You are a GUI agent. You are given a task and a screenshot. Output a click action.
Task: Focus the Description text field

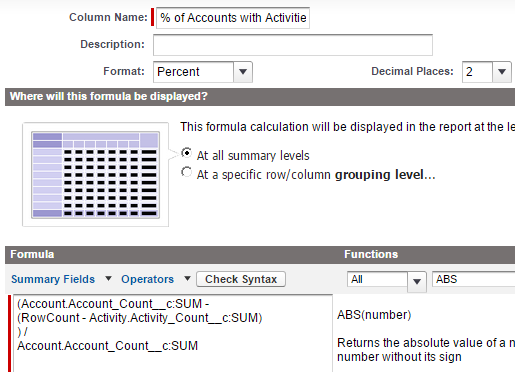point(293,45)
